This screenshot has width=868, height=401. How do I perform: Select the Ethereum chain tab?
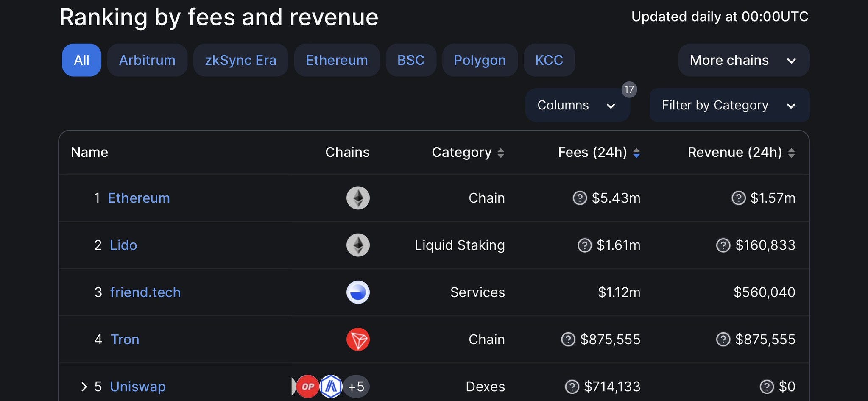coord(337,60)
